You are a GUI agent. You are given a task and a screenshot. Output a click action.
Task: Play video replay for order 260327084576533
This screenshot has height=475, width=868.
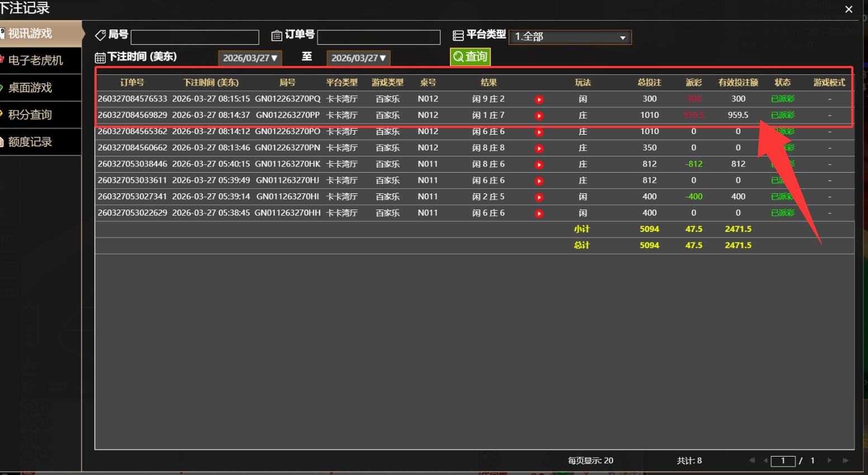click(539, 99)
